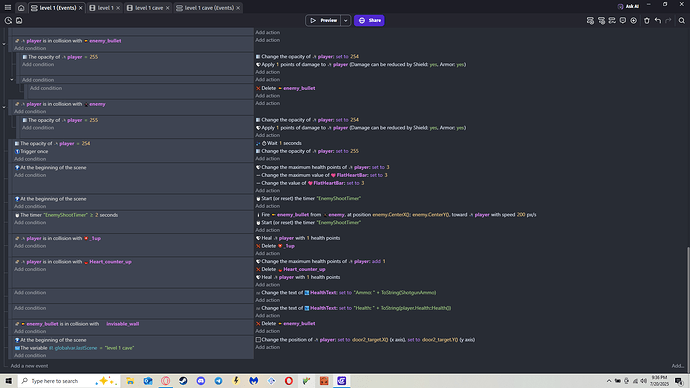Switch to the level 1 cave scene tab
Image resolution: width=690 pixels, height=388 pixels.
(x=148, y=8)
